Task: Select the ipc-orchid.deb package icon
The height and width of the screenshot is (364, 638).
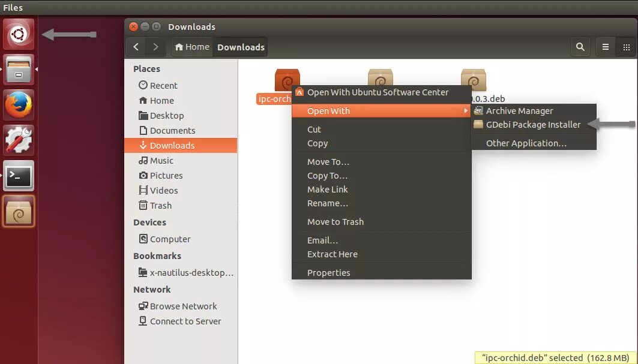Action: (287, 79)
